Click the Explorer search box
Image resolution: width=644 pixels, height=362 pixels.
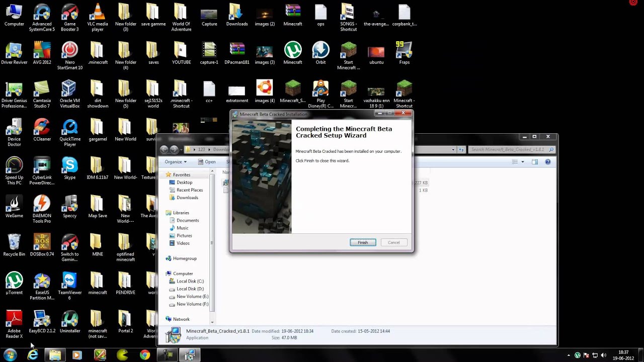512,149
